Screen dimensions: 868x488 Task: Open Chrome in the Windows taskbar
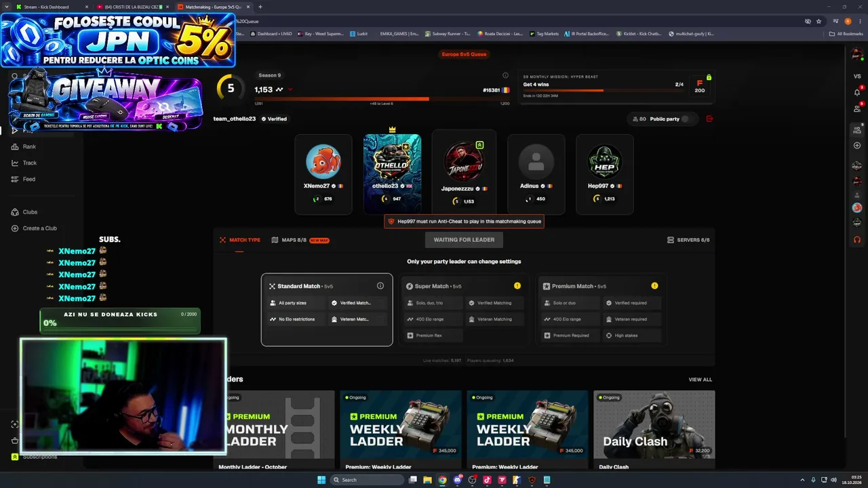[442, 480]
